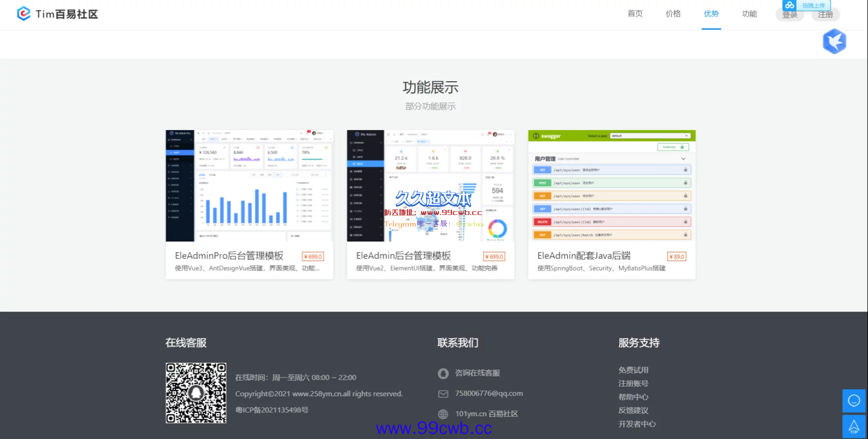The image size is (868, 439).
Task: Click the back to TOP icon
Action: 854,426
